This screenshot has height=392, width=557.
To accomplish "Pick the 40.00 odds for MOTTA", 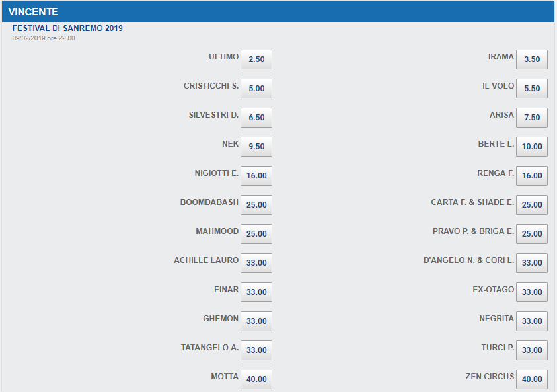I will (x=256, y=379).
